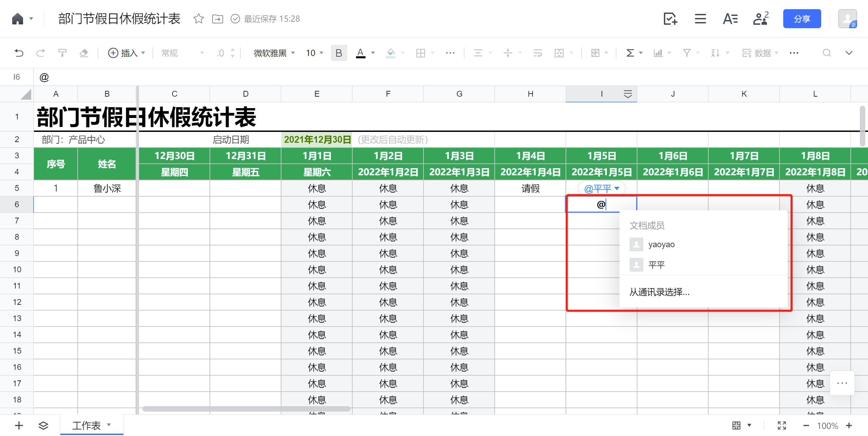The image size is (868, 436).
Task: Click the search magnifier icon
Action: (x=827, y=53)
